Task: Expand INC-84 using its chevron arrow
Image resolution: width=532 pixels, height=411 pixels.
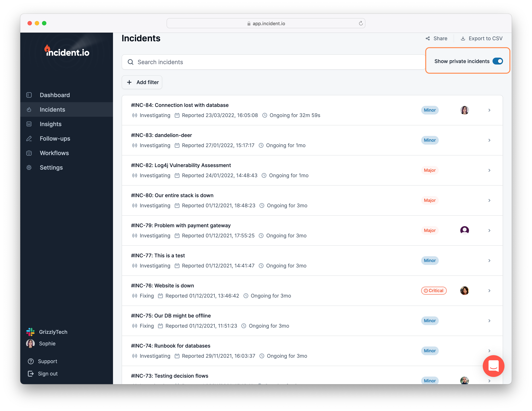Action: [x=489, y=110]
